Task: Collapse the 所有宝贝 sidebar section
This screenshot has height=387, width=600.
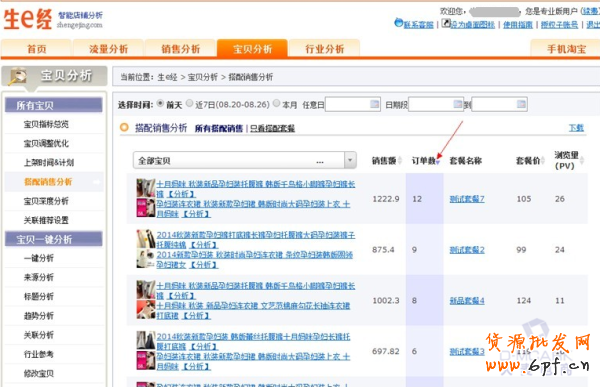Action: pos(54,105)
